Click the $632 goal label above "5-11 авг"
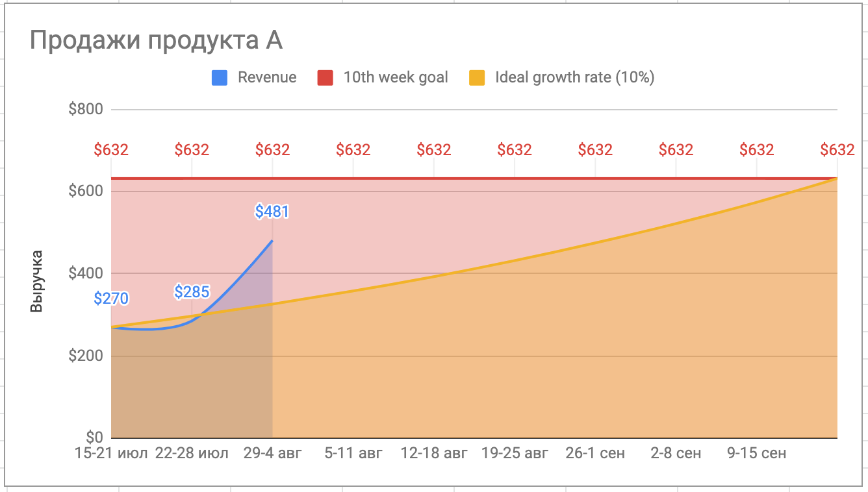Screen dimensions: 868x492 tap(353, 150)
